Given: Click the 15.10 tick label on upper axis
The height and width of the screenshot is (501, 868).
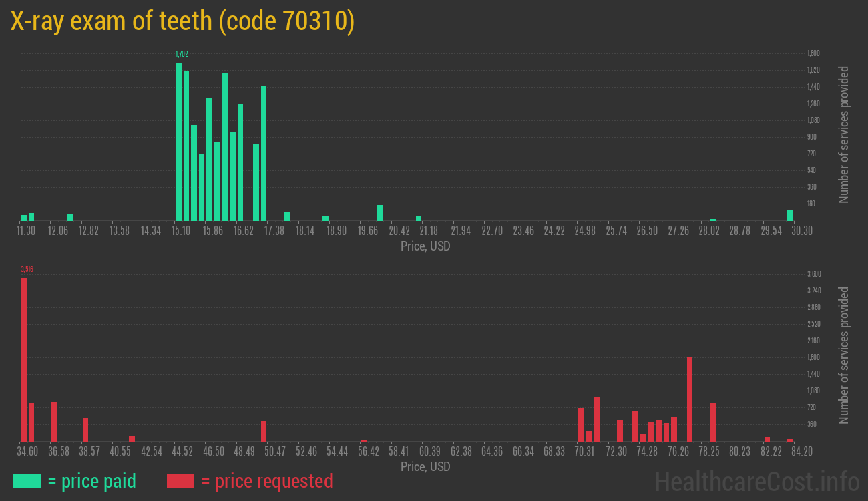Looking at the screenshot, I should pos(181,231).
